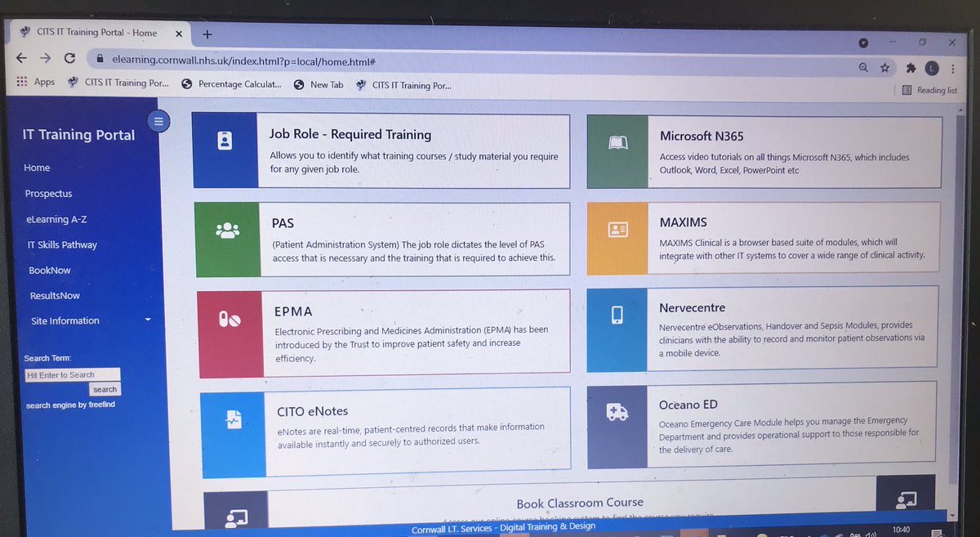Click the left classroom course icon

[x=237, y=517]
